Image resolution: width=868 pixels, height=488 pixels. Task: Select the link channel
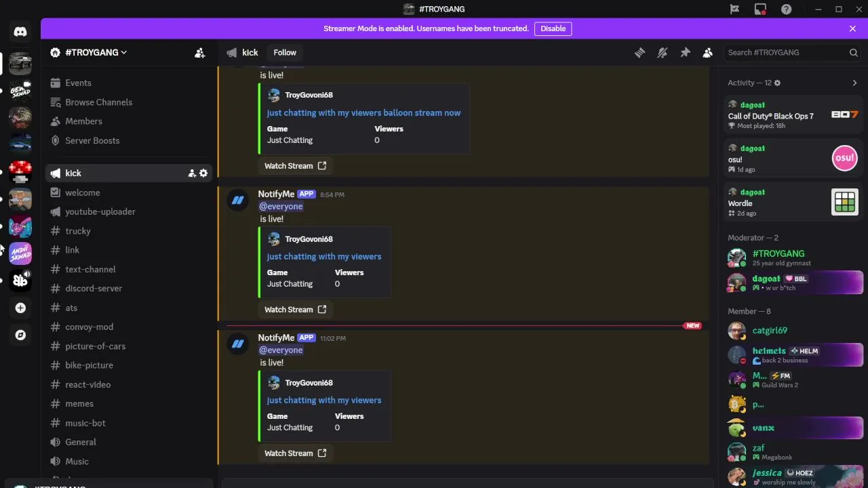129,250
